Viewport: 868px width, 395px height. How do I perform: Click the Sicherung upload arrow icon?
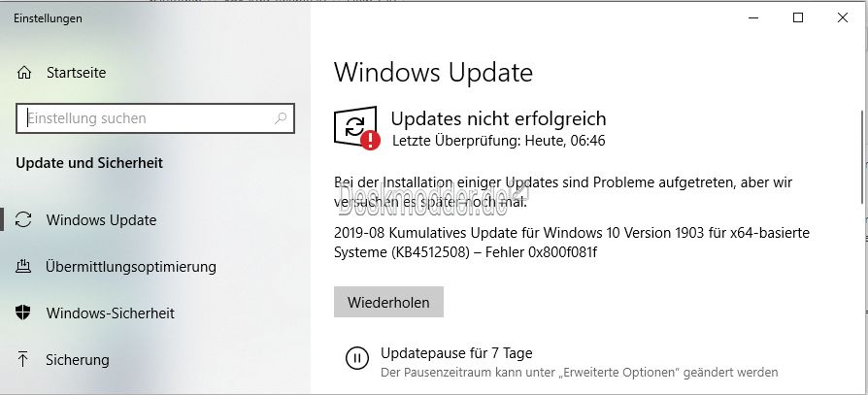coord(22,360)
